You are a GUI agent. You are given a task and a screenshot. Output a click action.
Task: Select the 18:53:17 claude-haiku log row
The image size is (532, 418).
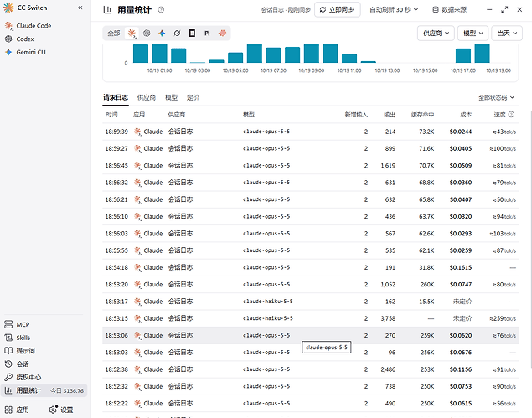[x=311, y=302]
